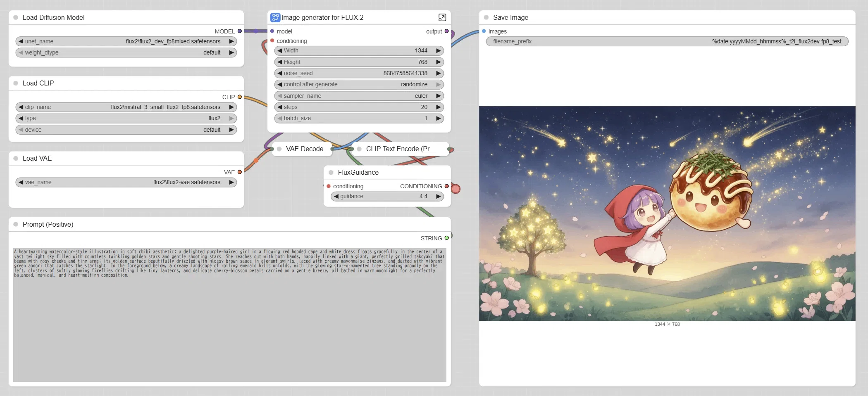The width and height of the screenshot is (868, 396).
Task: Click the Image generator output socket
Action: pyautogui.click(x=447, y=31)
